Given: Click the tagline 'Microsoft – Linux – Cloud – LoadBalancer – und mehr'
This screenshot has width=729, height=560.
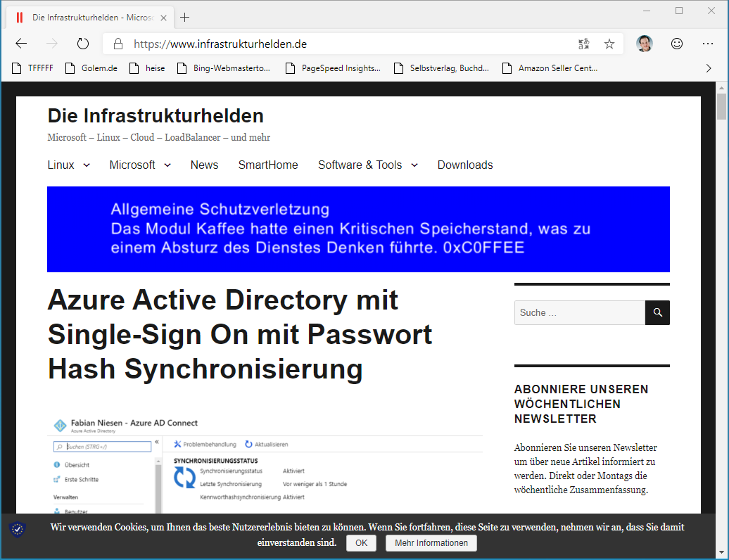Looking at the screenshot, I should 158,138.
